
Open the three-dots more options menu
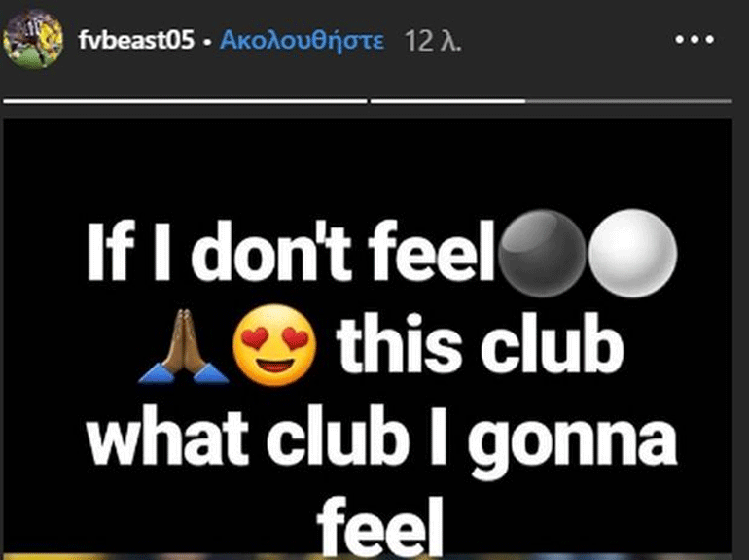click(x=695, y=39)
